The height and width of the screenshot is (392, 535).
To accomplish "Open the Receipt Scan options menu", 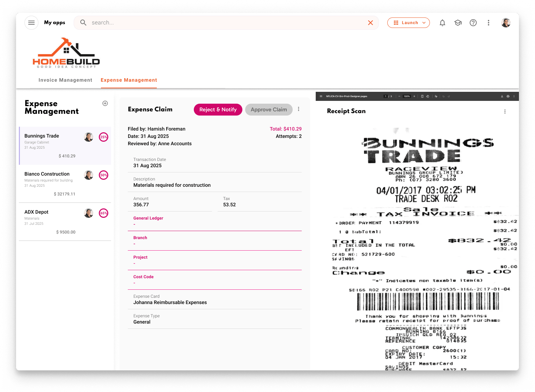I will (505, 111).
